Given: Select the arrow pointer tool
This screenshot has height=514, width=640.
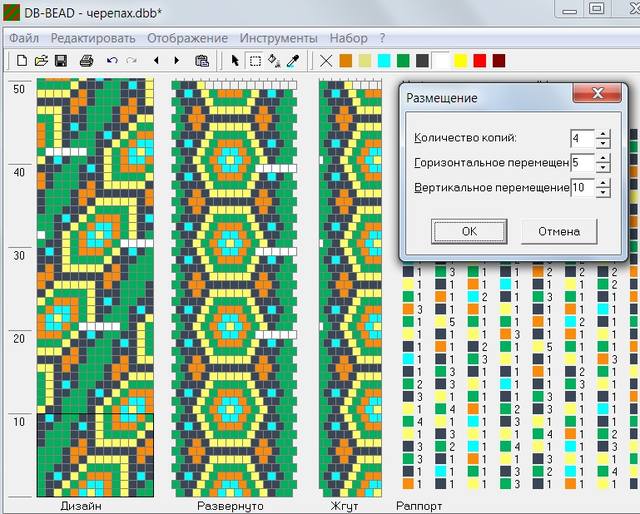Looking at the screenshot, I should pos(235,61).
